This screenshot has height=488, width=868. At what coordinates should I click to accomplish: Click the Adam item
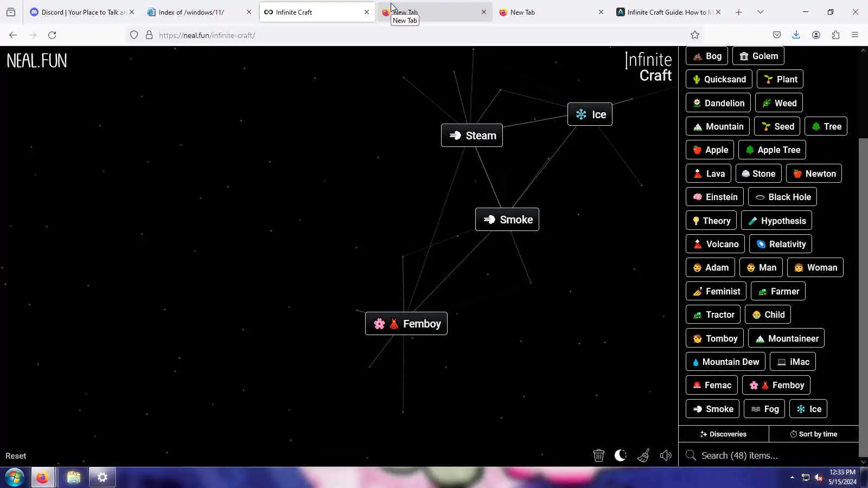[710, 267]
